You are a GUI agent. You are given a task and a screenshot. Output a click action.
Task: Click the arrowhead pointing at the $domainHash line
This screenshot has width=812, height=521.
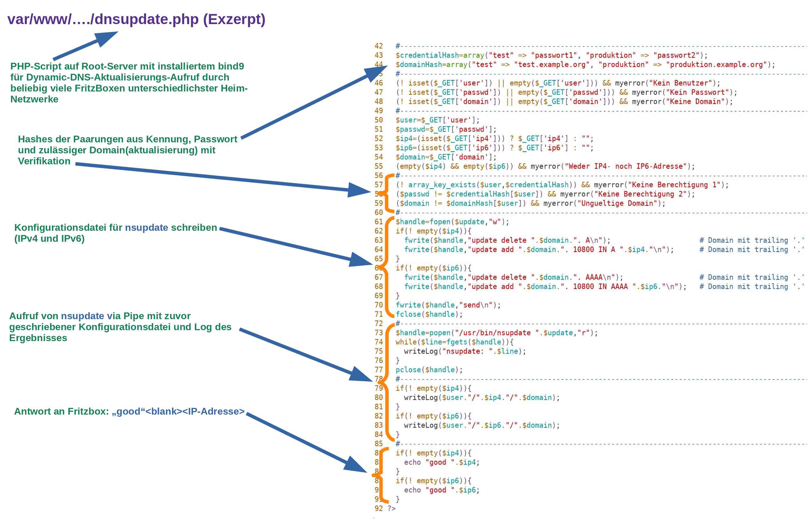(x=375, y=73)
